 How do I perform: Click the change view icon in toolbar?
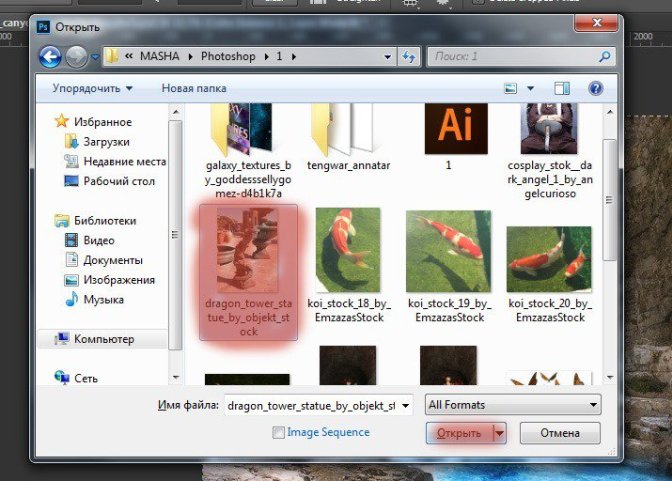(510, 90)
